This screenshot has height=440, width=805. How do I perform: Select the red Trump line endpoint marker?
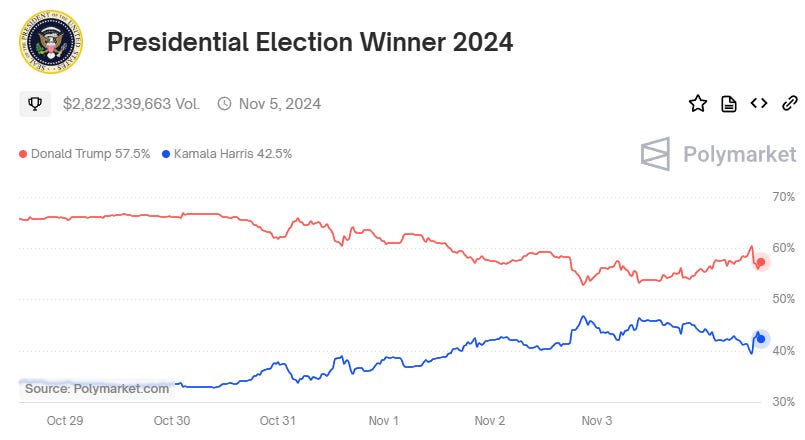760,262
